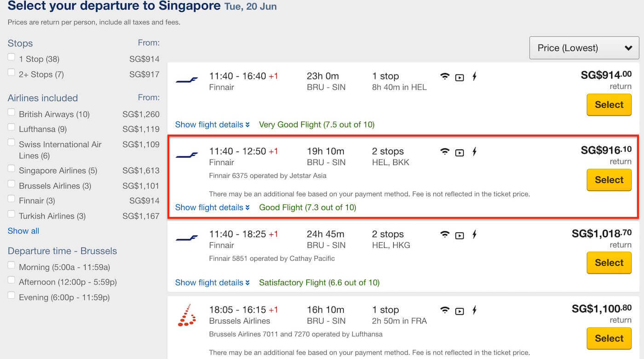Click the power icon on the 23h 0m flight
The width and height of the screenshot is (644, 359).
point(474,76)
